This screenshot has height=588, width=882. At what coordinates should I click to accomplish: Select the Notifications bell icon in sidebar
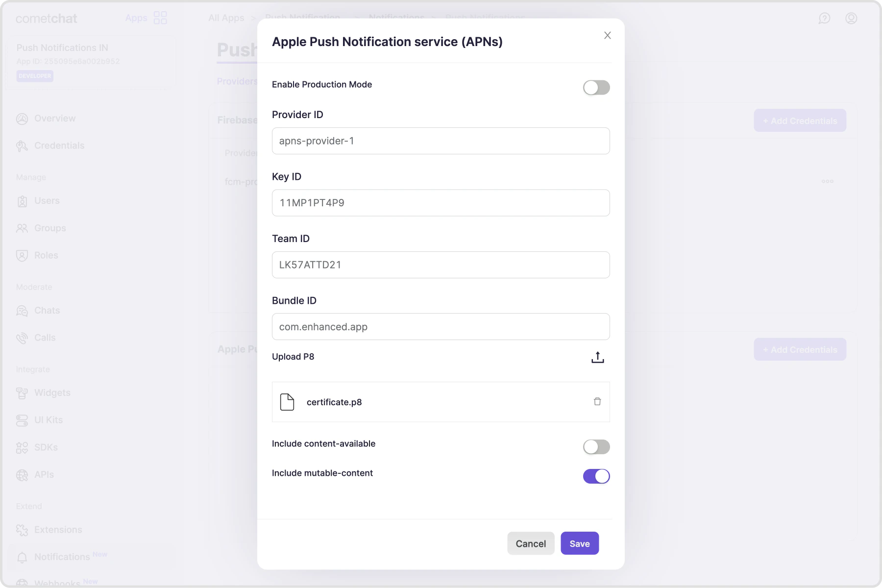22,557
